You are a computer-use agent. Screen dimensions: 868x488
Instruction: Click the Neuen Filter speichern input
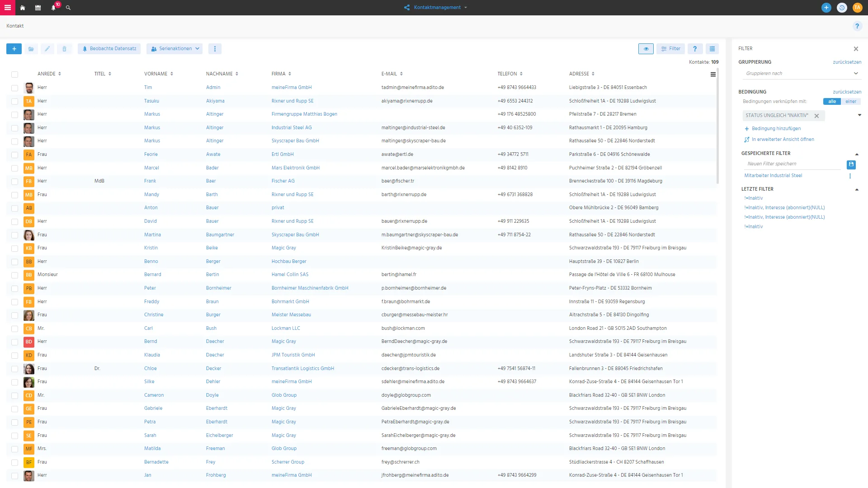tap(793, 164)
